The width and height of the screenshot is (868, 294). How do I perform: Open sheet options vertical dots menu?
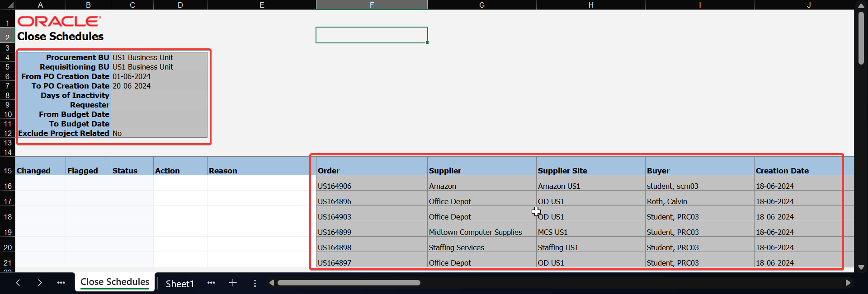coord(255,283)
